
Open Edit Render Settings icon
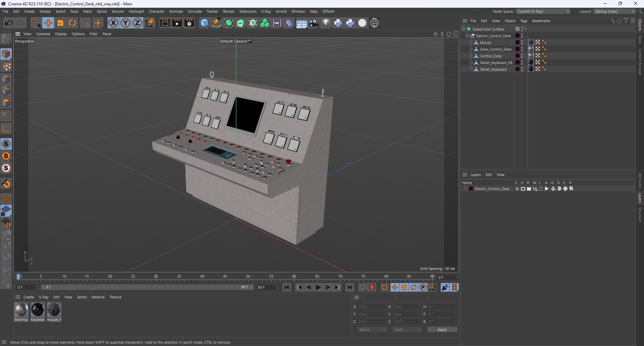click(x=189, y=23)
